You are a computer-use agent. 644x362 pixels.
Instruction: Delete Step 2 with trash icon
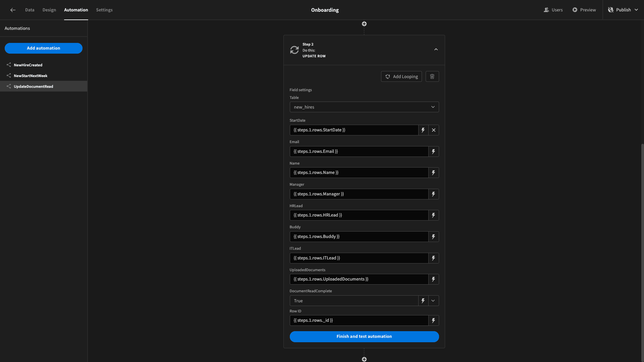(x=432, y=77)
